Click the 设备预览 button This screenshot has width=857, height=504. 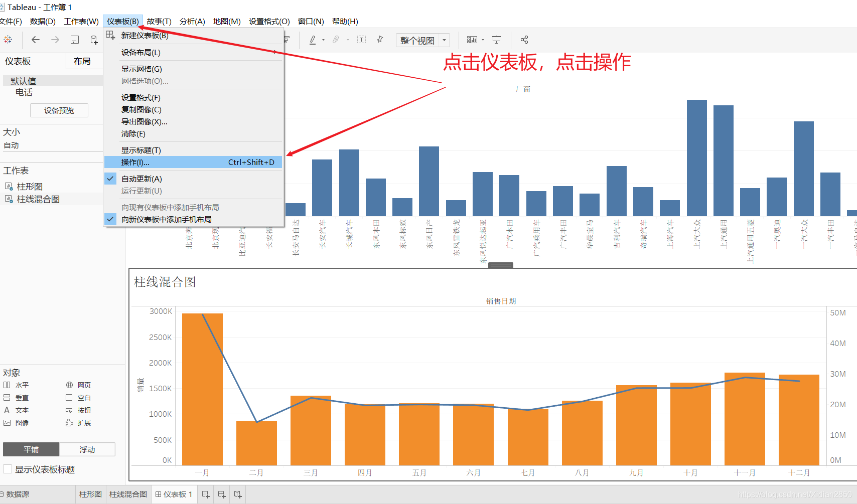(x=59, y=110)
